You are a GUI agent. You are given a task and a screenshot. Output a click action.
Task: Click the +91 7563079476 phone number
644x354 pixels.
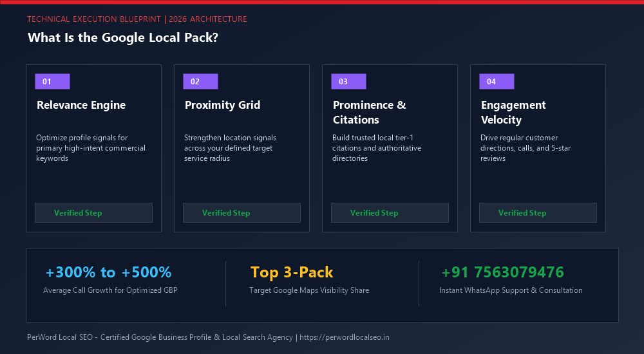tap(502, 272)
